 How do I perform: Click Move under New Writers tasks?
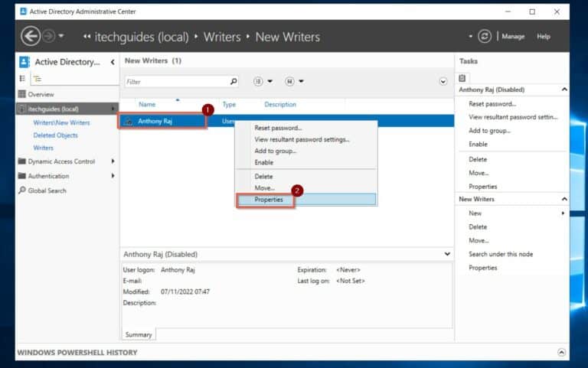coord(479,240)
